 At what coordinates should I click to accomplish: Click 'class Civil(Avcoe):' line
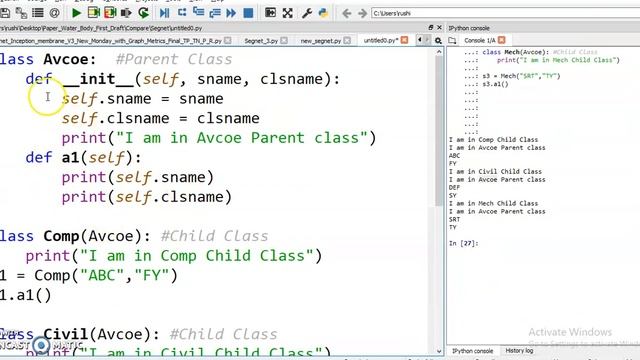[138, 334]
